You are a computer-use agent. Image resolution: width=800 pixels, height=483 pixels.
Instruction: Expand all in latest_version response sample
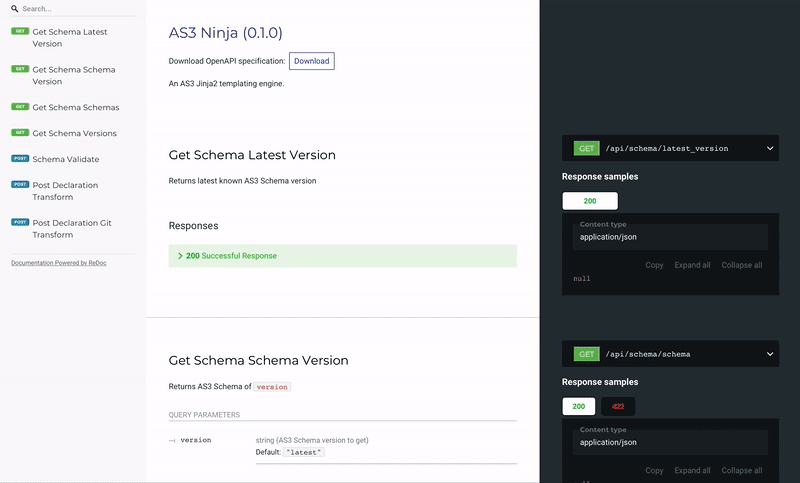(x=692, y=265)
